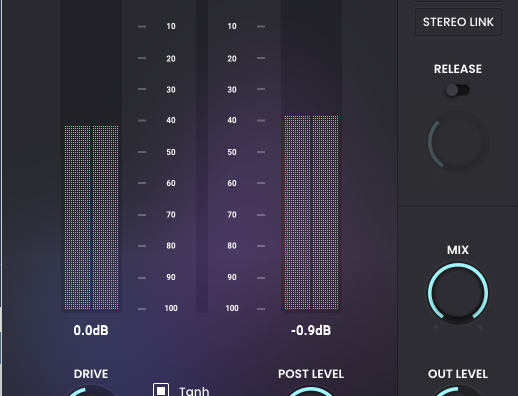Click the right channel of the output meter
This screenshot has height=396, width=518.
coord(325,213)
